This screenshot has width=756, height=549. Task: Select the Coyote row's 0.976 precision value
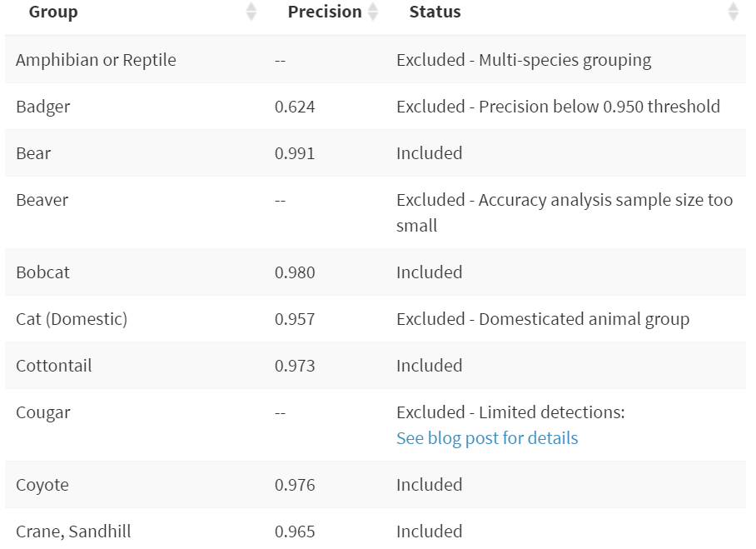click(295, 485)
